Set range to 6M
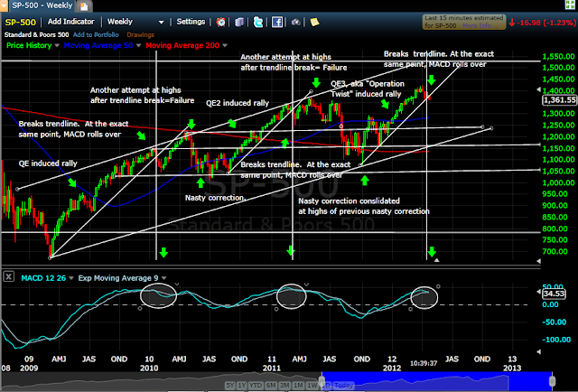The image size is (578, 392). 271,385
